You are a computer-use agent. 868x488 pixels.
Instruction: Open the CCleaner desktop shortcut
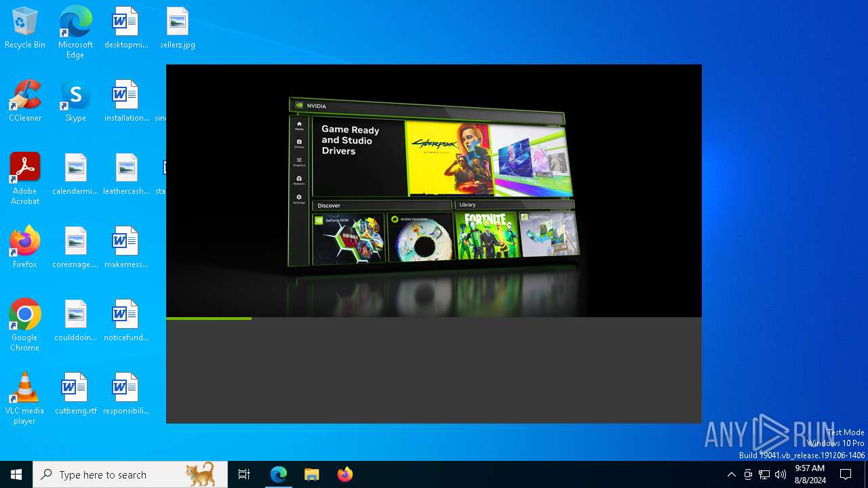[25, 102]
